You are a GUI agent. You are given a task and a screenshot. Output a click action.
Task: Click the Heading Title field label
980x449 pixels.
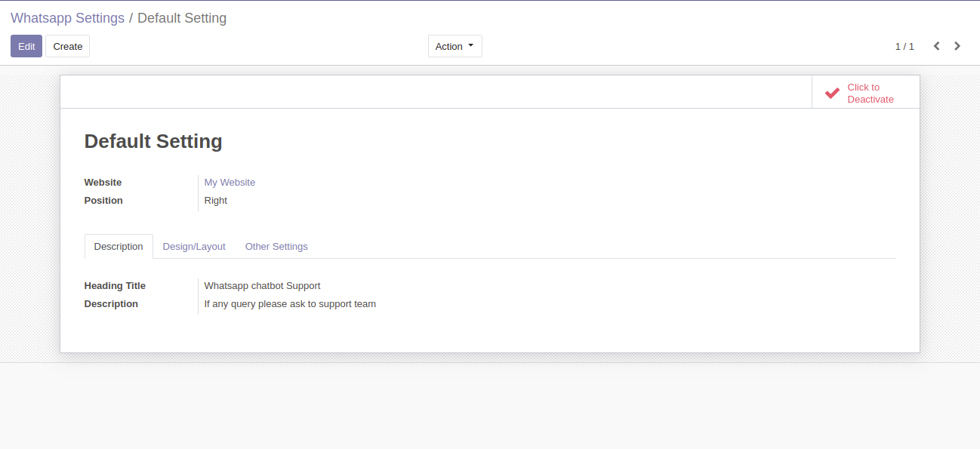[115, 286]
